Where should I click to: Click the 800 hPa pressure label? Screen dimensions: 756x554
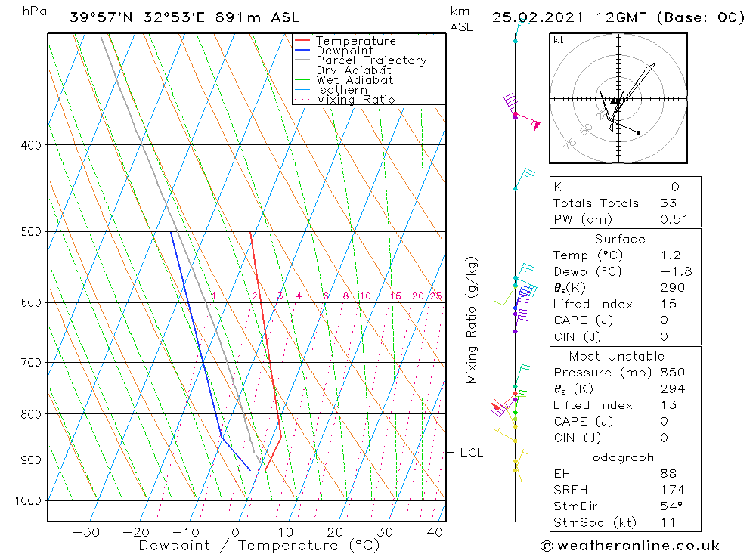point(31,414)
